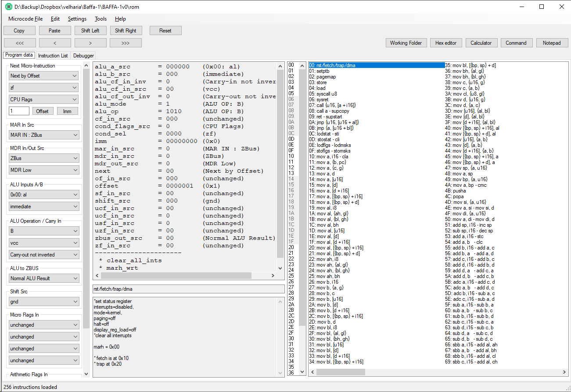Click the offset value input field

pos(19,111)
